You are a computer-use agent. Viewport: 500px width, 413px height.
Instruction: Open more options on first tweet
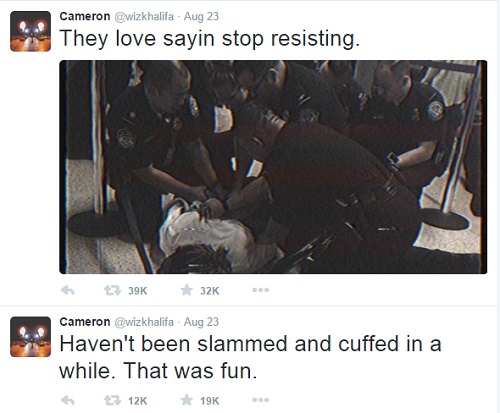(261, 290)
